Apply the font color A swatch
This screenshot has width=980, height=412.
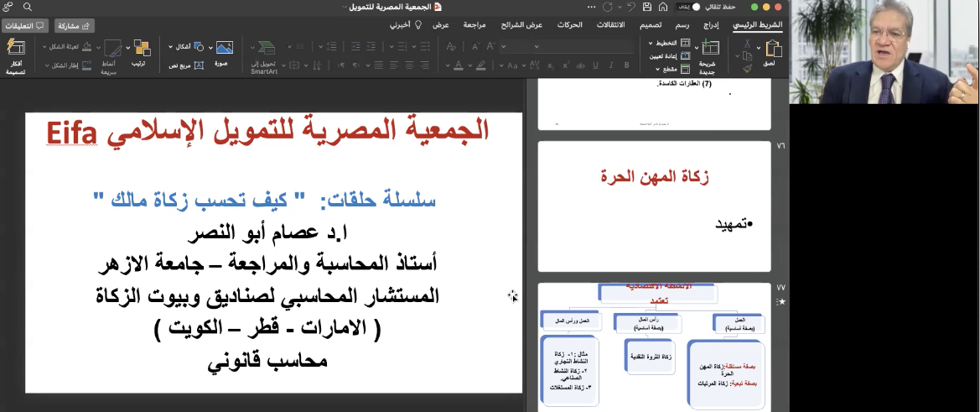[x=459, y=65]
